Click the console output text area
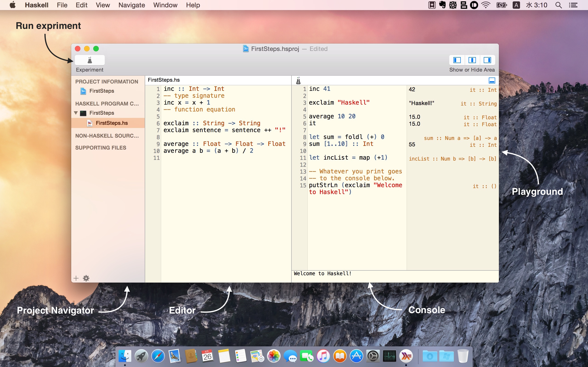Viewport: 588px width, 367px height. (x=395, y=276)
